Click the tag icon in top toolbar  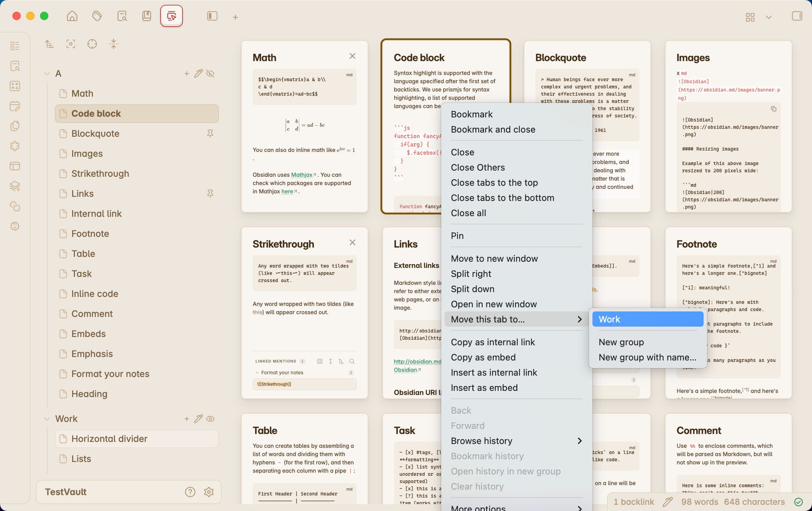[97, 16]
